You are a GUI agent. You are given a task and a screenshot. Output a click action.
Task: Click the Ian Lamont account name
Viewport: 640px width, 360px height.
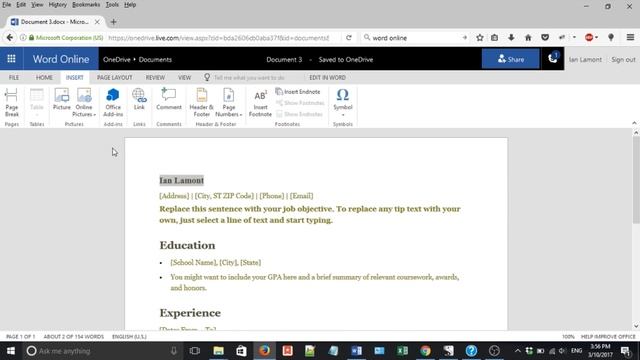click(x=585, y=60)
